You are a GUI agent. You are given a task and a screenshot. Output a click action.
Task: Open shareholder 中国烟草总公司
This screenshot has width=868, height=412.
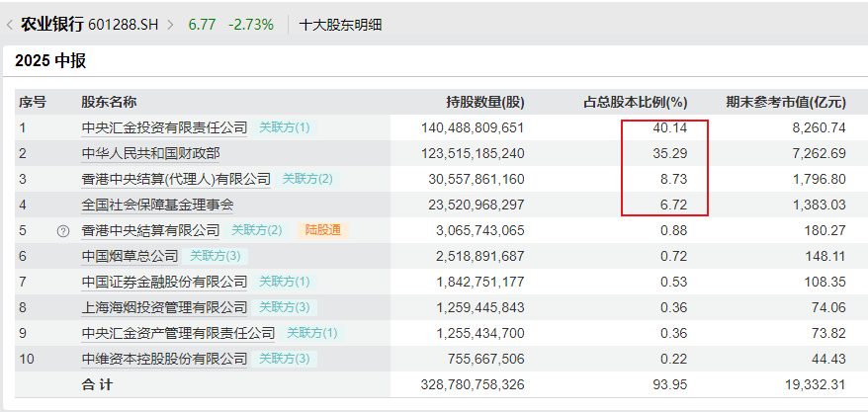[x=130, y=256]
